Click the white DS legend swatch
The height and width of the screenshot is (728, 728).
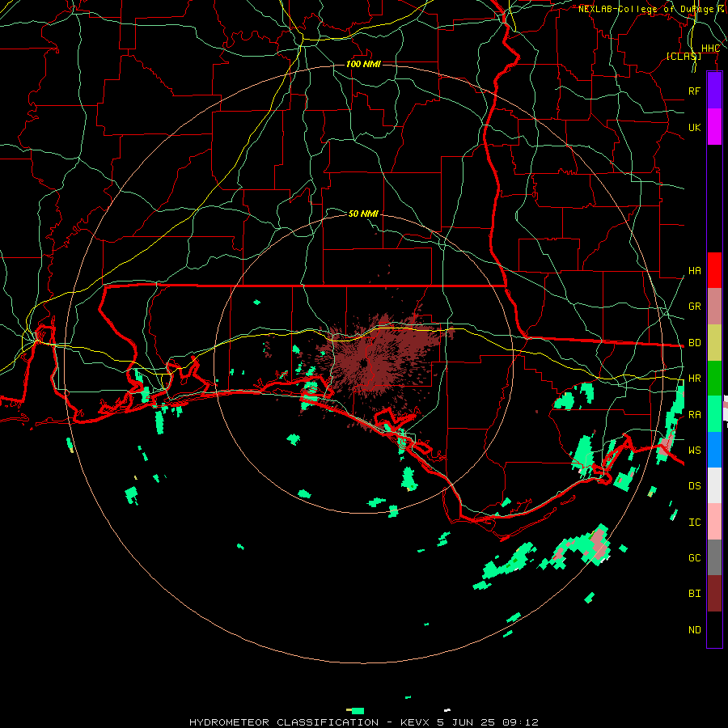click(x=714, y=485)
